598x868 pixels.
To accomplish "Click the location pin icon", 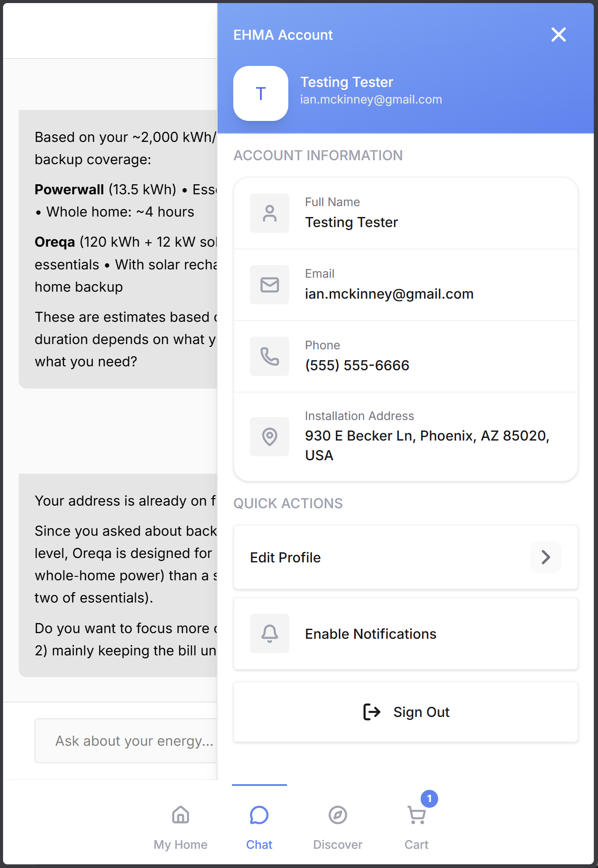I will tap(270, 436).
